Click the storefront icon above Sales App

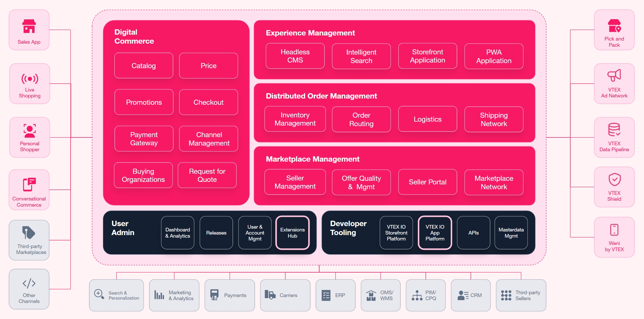coord(29,26)
